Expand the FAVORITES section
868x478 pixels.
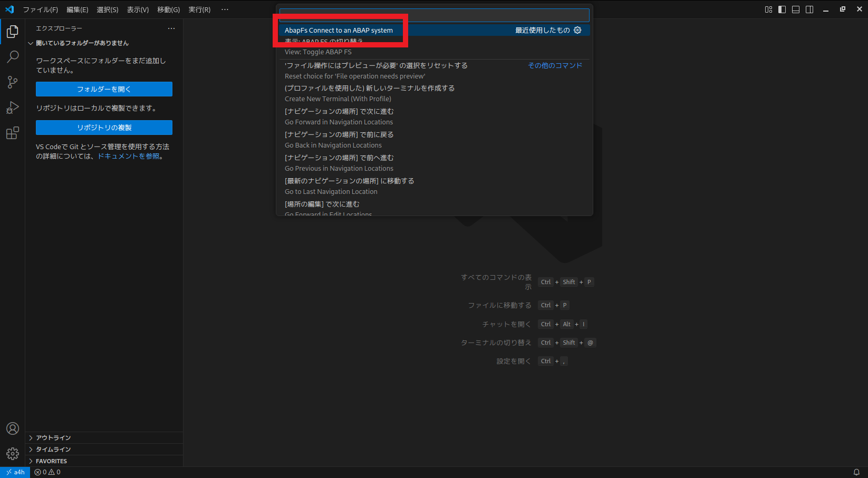pos(50,461)
